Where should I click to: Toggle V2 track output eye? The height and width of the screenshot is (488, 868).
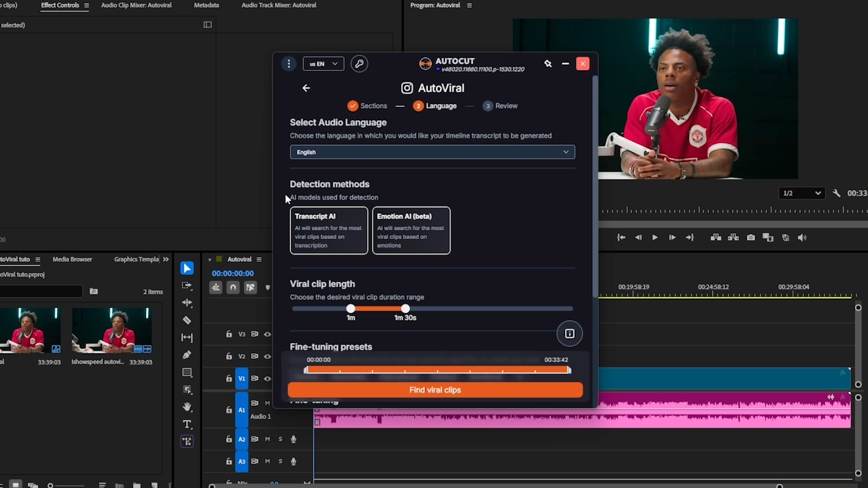coord(268,357)
